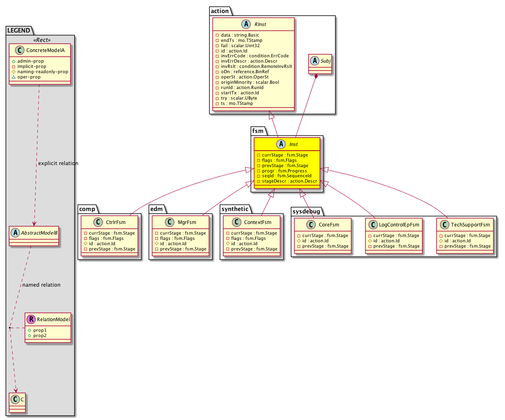Select the LogControlEpFsm class icon
This screenshot has height=420, width=505.
tap(373, 224)
